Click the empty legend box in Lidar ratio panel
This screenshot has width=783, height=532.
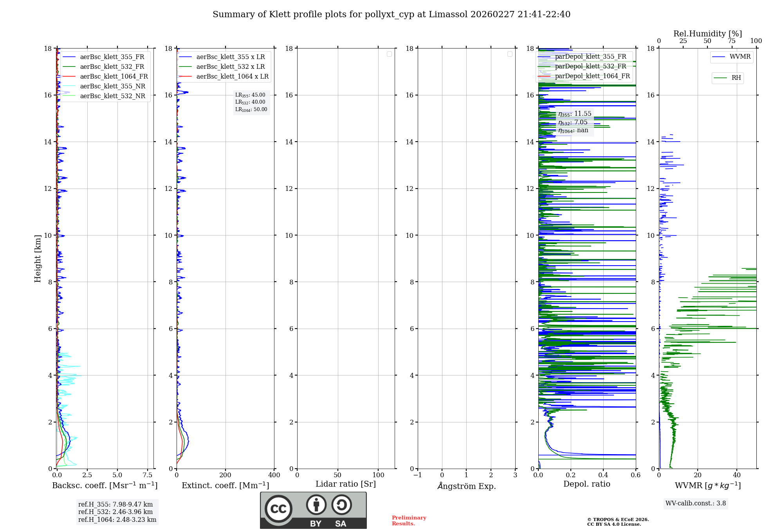(x=389, y=54)
